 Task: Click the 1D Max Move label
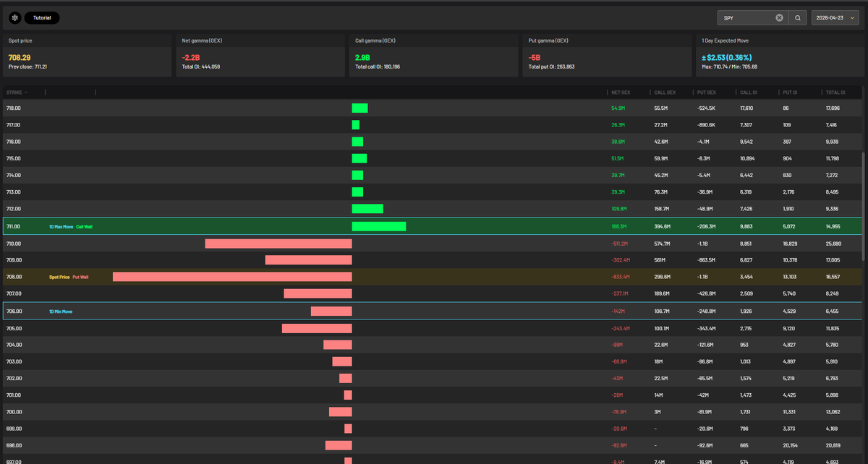pyautogui.click(x=61, y=227)
